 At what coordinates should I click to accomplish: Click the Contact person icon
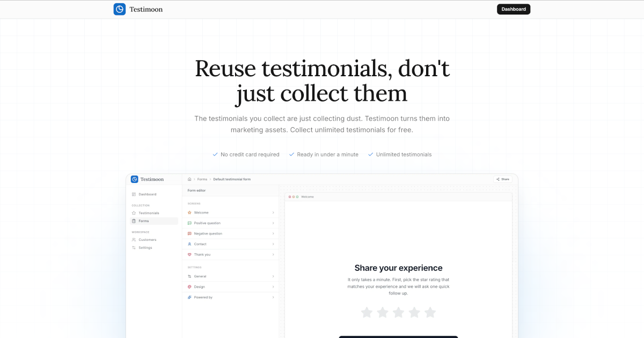pyautogui.click(x=189, y=244)
